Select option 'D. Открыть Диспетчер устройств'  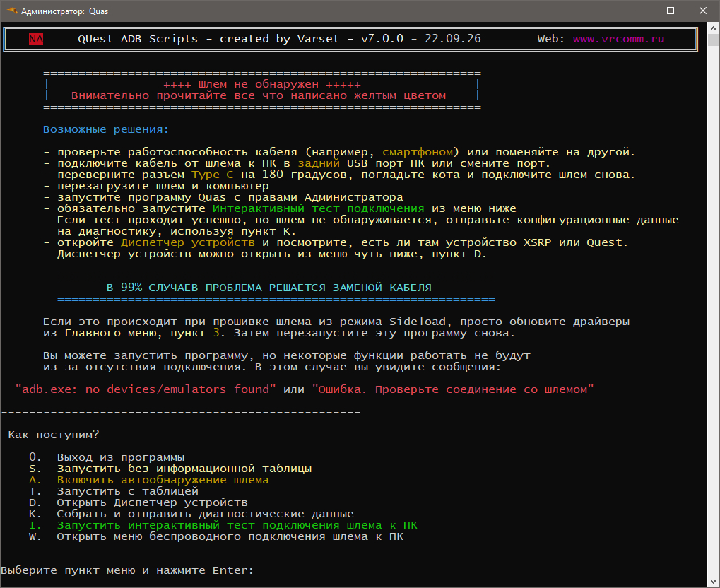138,502
